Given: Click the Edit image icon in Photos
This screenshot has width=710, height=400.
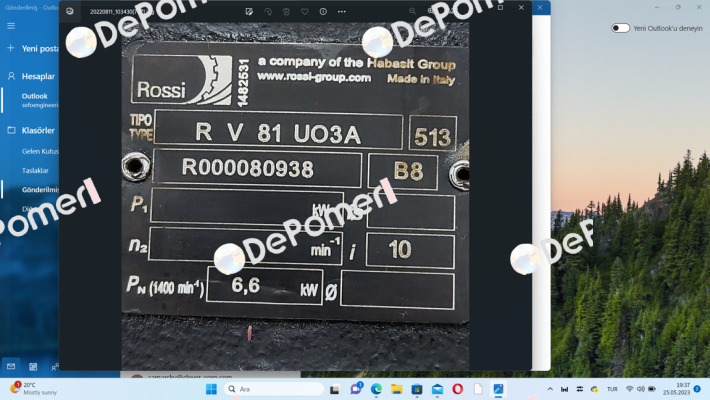Looking at the screenshot, I should tap(249, 11).
